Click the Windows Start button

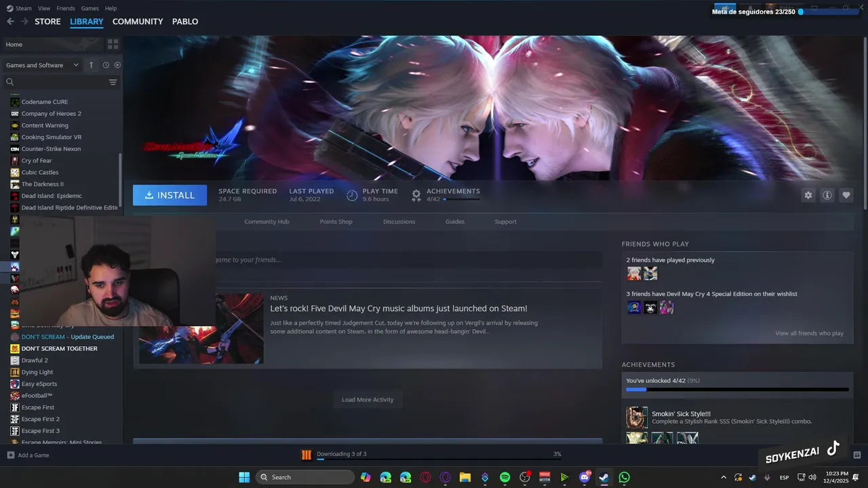click(x=244, y=477)
